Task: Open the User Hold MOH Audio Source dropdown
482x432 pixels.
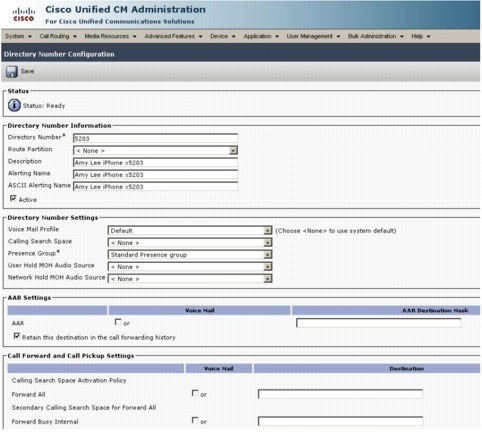Action: click(190, 267)
